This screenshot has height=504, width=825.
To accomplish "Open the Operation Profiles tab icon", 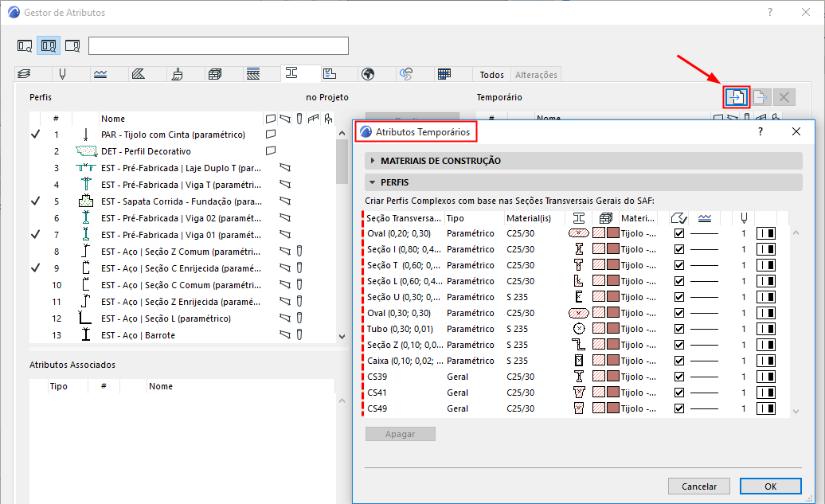I will [406, 74].
